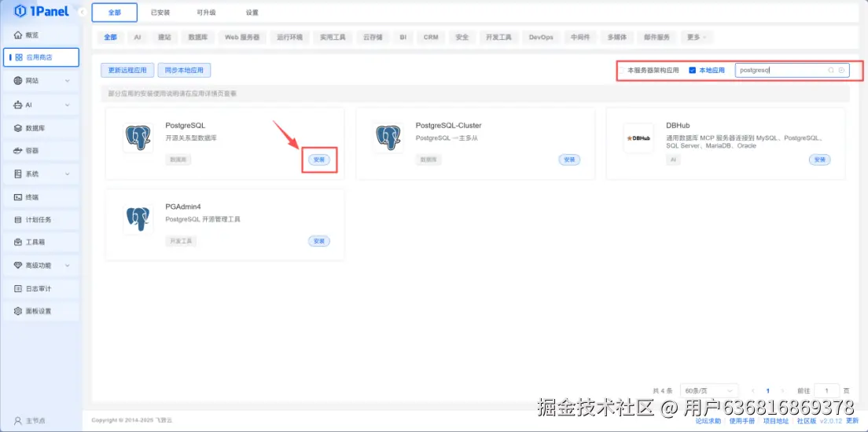This screenshot has height=432, width=868.
Task: Filter by 安全 security category
Action: point(462,37)
